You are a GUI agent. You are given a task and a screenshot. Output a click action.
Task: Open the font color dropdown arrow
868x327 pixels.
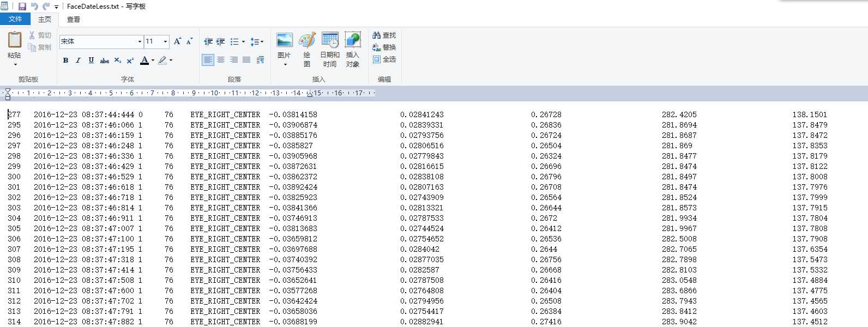click(x=153, y=60)
